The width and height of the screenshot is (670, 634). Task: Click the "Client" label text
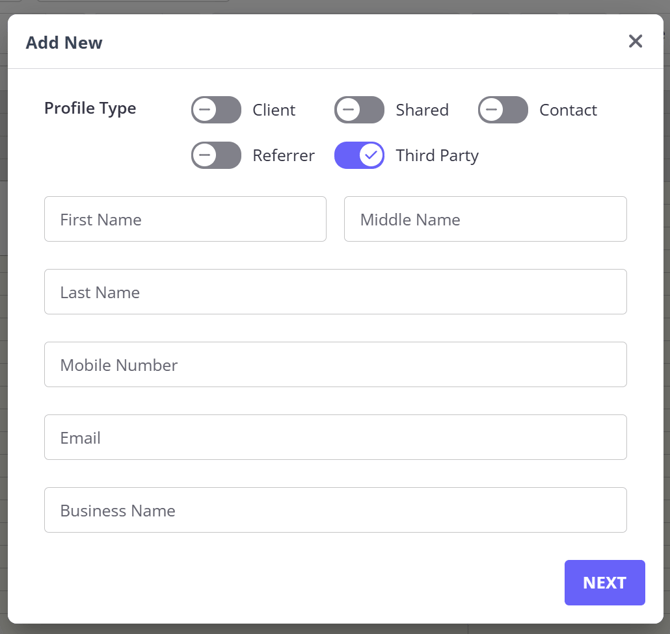click(x=274, y=110)
